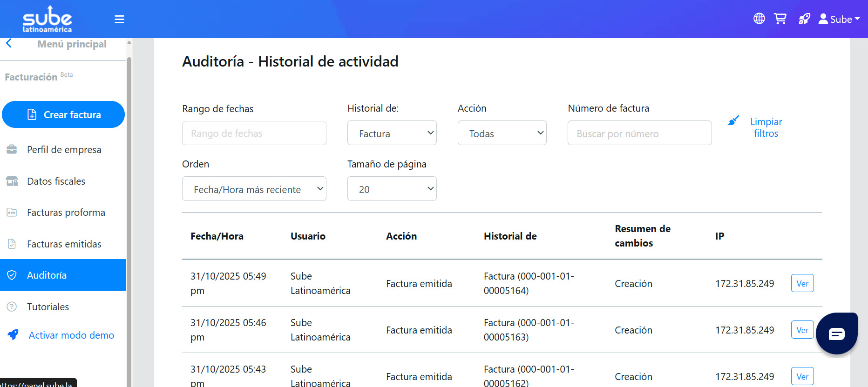Open the shopping cart icon
The height and width of the screenshot is (387, 868).
point(780,19)
